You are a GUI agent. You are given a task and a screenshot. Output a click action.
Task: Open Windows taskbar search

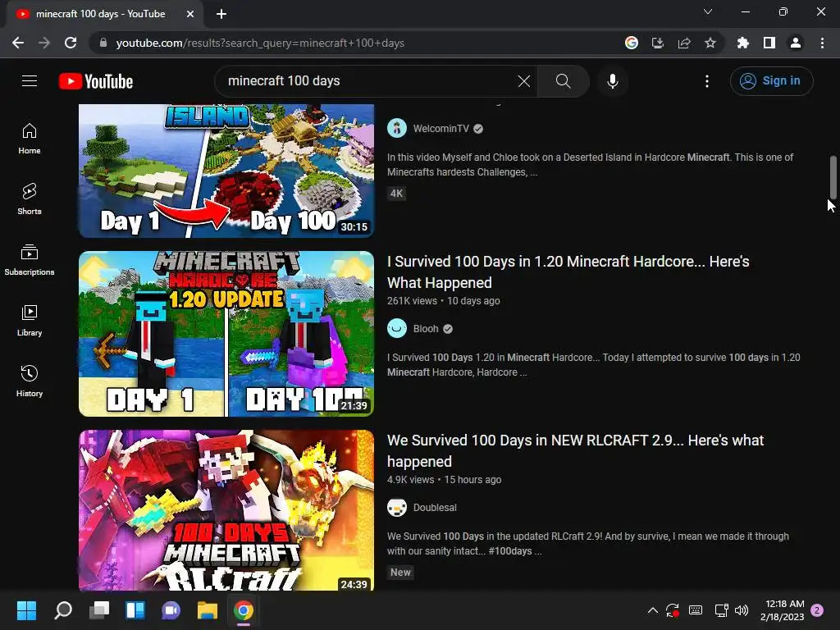click(63, 610)
